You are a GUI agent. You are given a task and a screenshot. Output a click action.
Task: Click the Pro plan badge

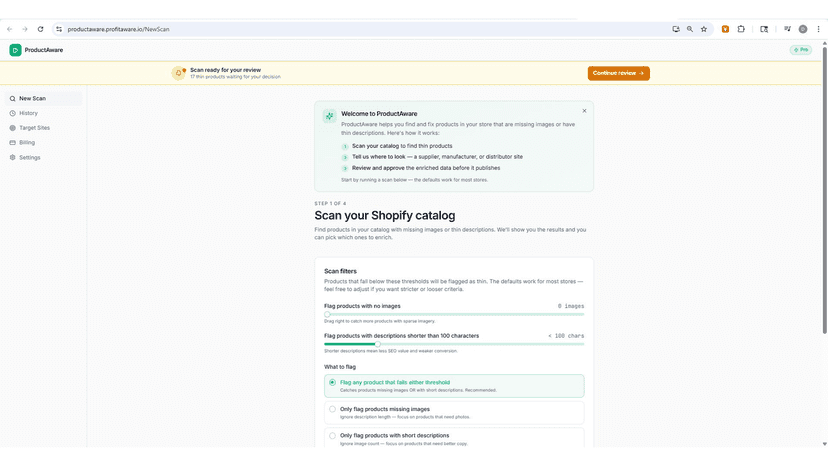(x=801, y=50)
